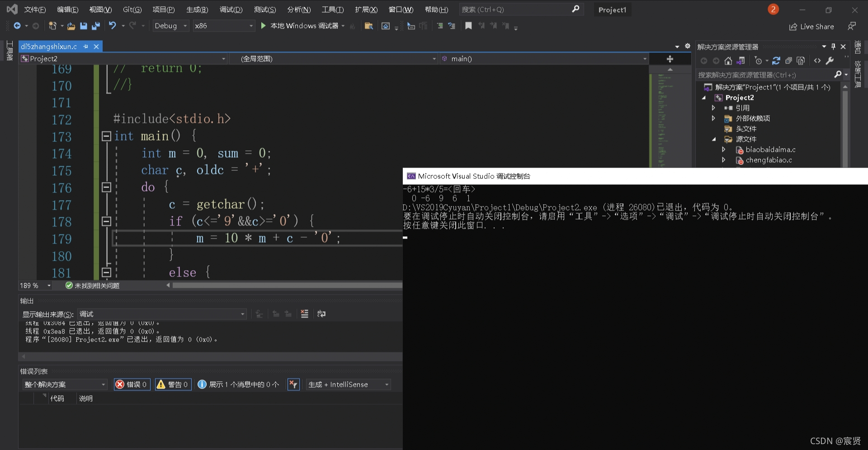View code from Solution Explorer toolbar

[x=817, y=61]
